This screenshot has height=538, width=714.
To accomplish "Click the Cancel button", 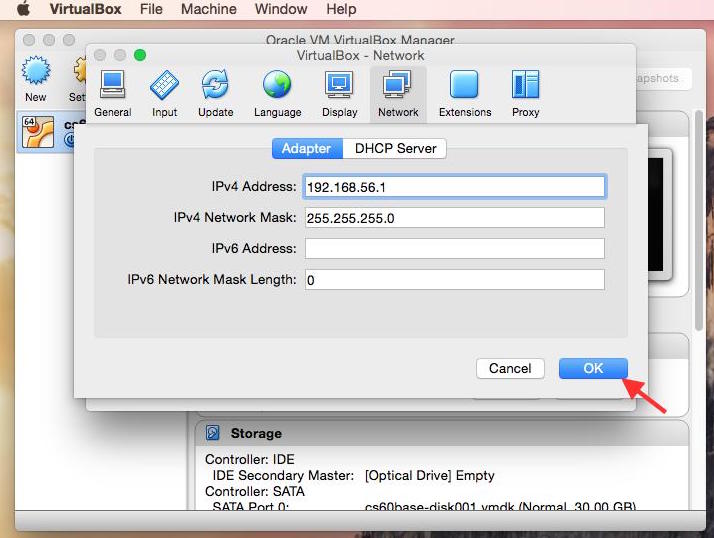I will tap(510, 368).
